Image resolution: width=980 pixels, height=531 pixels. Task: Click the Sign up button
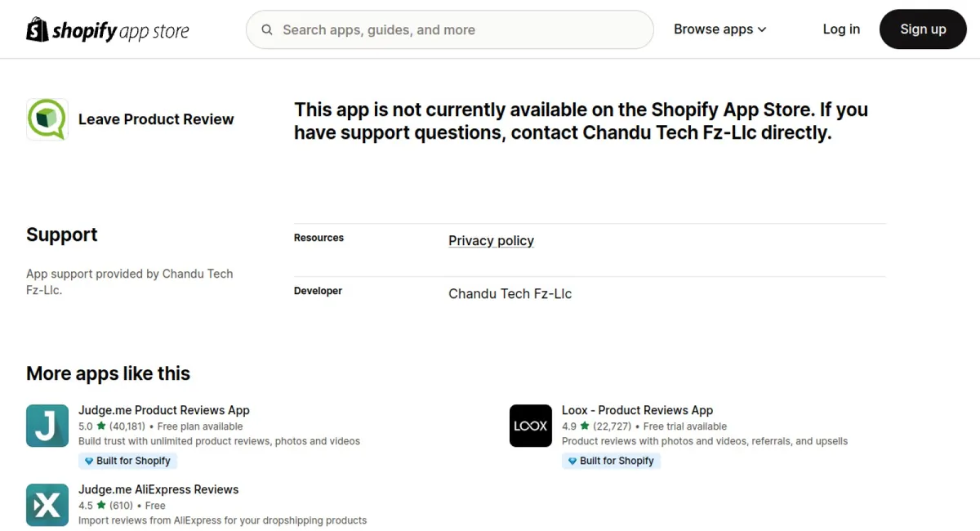[923, 29]
